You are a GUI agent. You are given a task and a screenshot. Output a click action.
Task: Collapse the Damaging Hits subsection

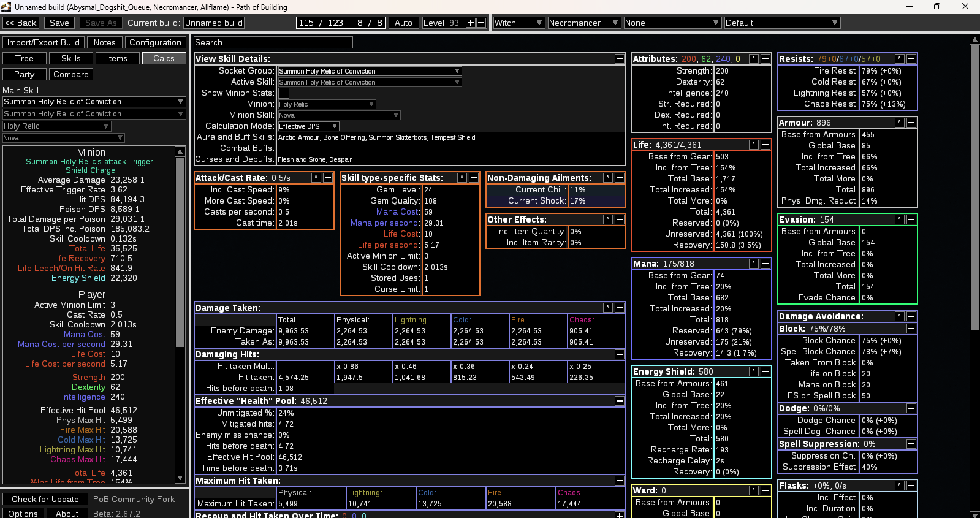tap(620, 354)
